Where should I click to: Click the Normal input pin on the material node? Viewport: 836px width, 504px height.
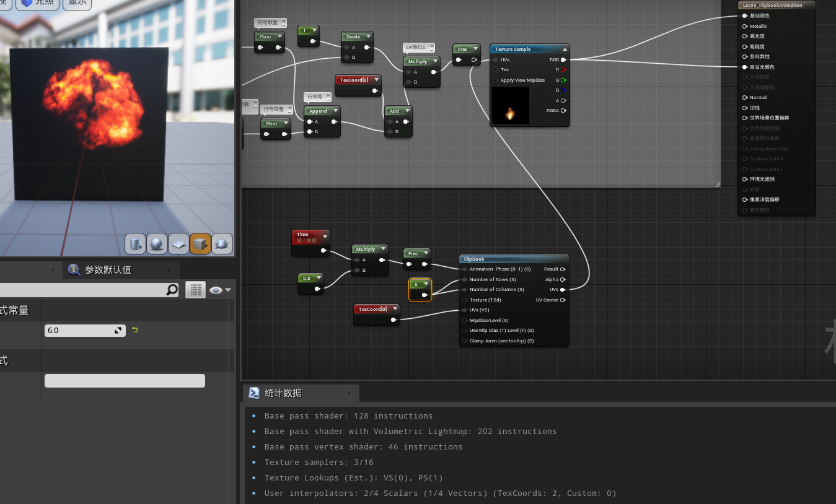(x=744, y=97)
